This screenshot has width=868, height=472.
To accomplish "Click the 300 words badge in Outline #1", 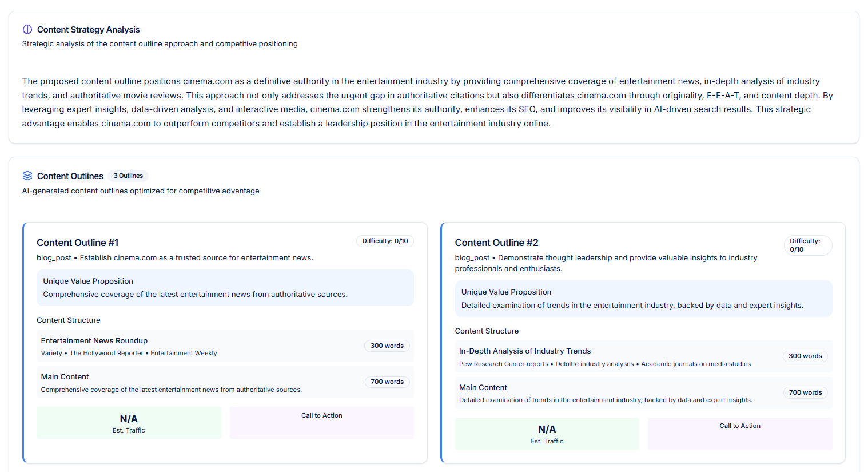I will [387, 346].
